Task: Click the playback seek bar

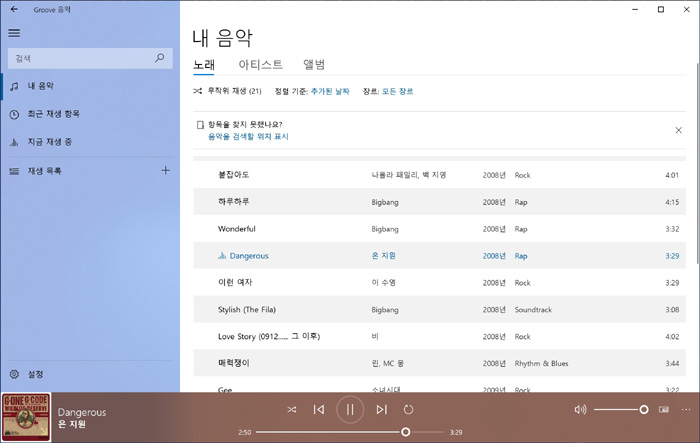Action: pyautogui.click(x=350, y=432)
